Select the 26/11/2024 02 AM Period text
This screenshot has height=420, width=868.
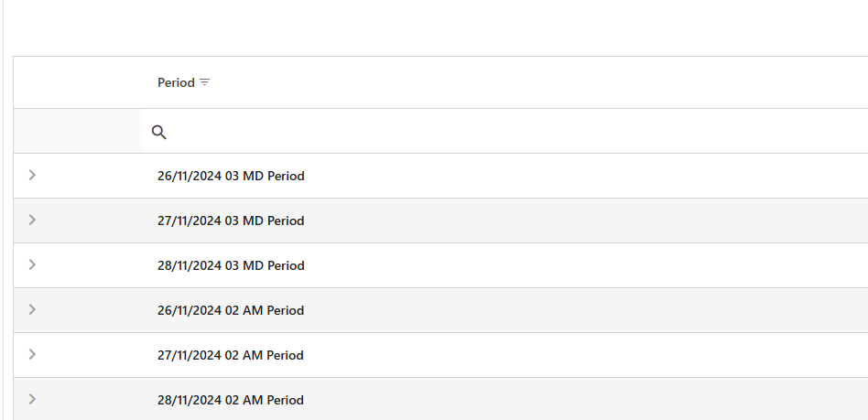pos(231,310)
